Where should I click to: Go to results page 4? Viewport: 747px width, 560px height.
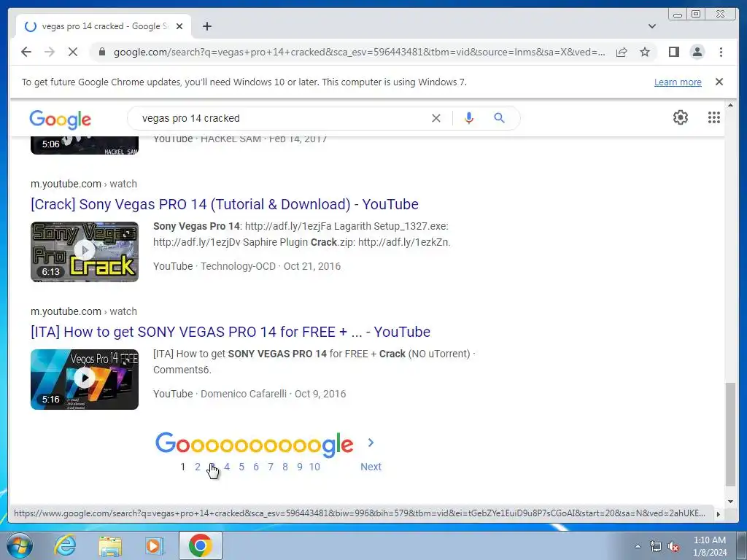(x=227, y=467)
